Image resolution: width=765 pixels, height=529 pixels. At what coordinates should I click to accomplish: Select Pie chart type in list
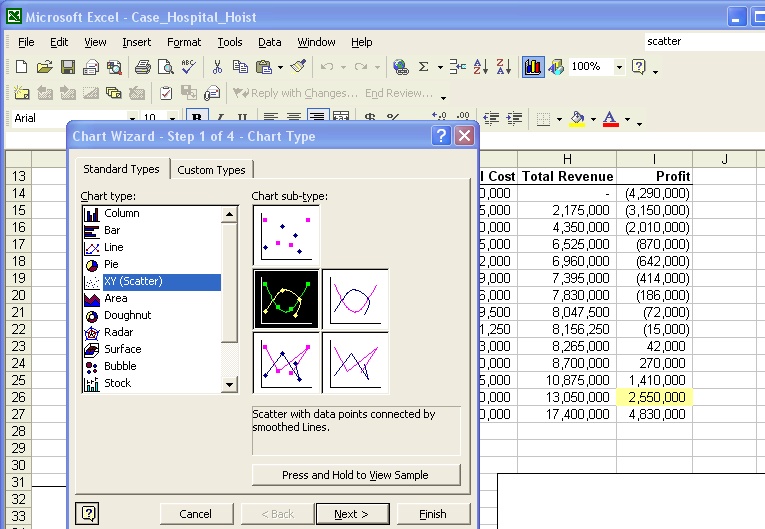point(112,264)
